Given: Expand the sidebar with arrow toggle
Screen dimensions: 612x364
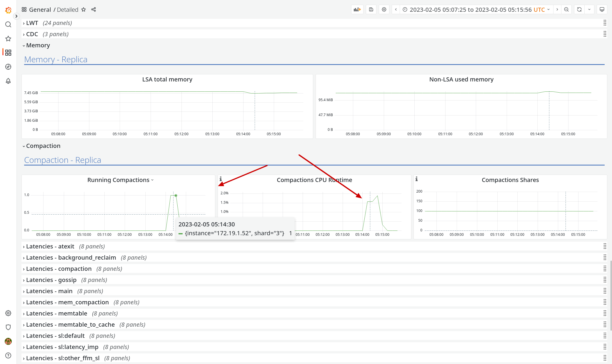Looking at the screenshot, I should click(x=16, y=16).
